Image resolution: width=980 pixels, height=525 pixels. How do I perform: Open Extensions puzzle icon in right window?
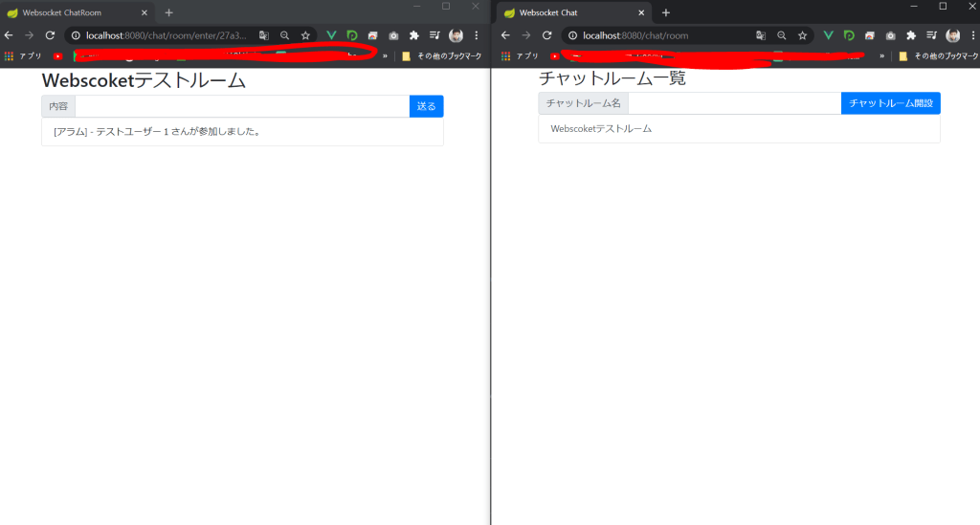(x=911, y=35)
